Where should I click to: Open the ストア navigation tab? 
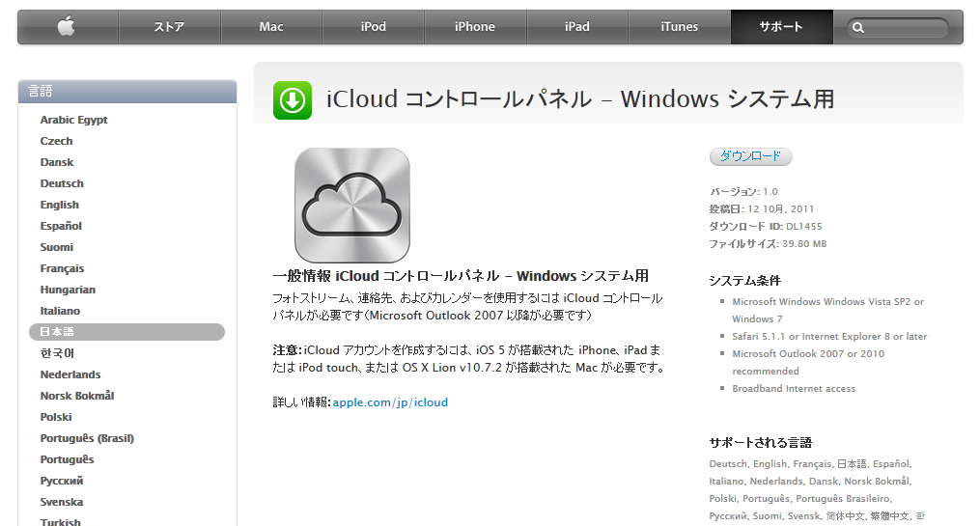click(169, 27)
